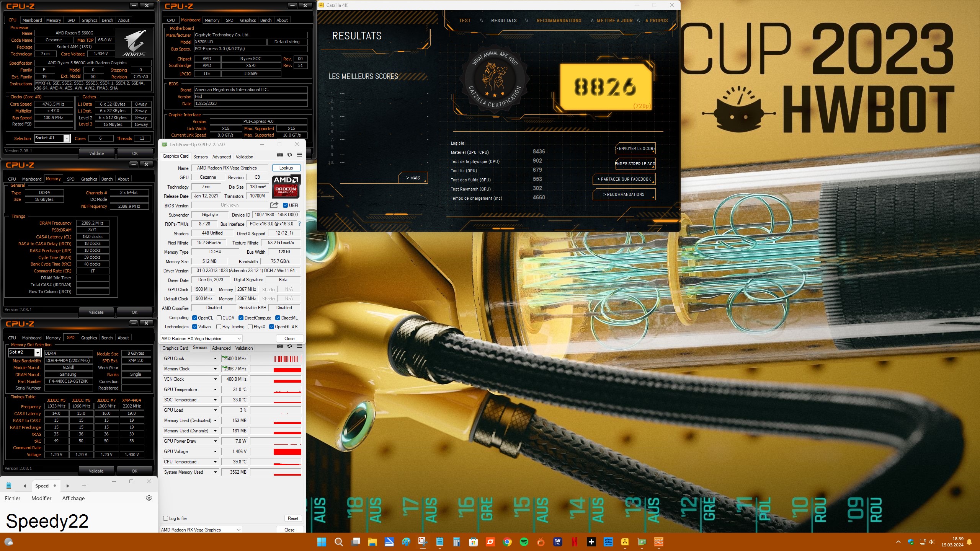Open volume control in system tray

pyautogui.click(x=931, y=542)
